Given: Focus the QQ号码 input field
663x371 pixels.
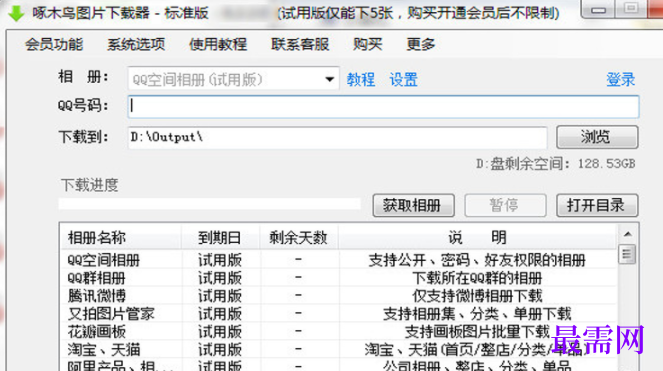Looking at the screenshot, I should [x=383, y=106].
